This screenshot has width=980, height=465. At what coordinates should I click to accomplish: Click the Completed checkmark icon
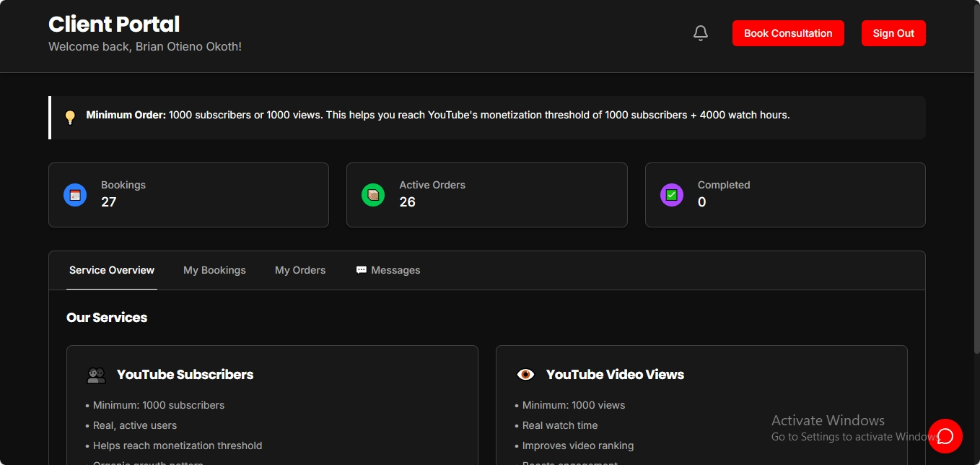pyautogui.click(x=671, y=194)
